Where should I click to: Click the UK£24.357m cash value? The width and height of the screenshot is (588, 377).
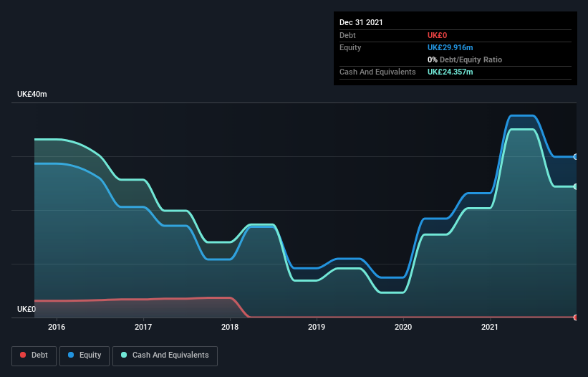[450, 72]
